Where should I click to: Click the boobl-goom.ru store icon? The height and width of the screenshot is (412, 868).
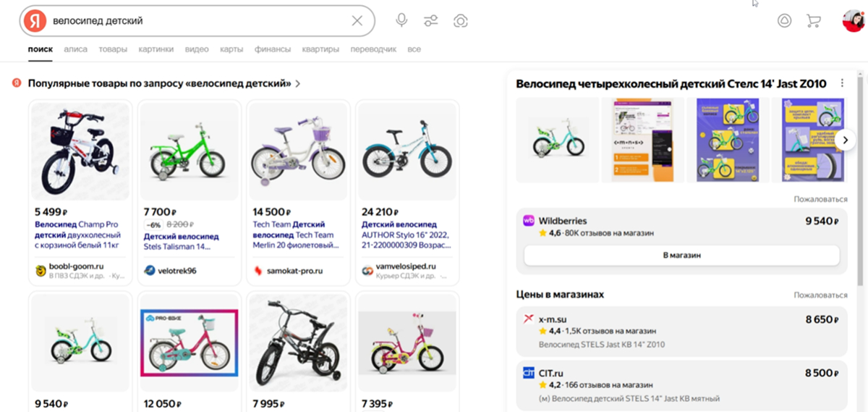41,271
